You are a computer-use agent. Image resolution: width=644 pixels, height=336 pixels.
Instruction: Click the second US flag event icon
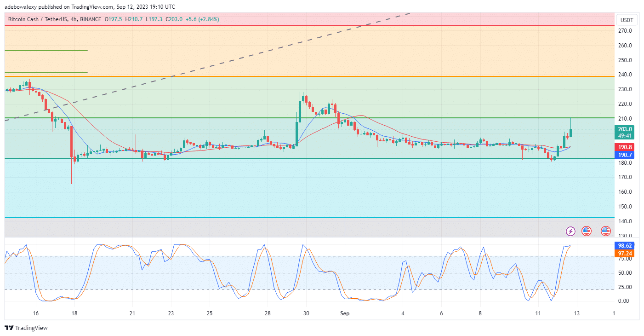605,231
